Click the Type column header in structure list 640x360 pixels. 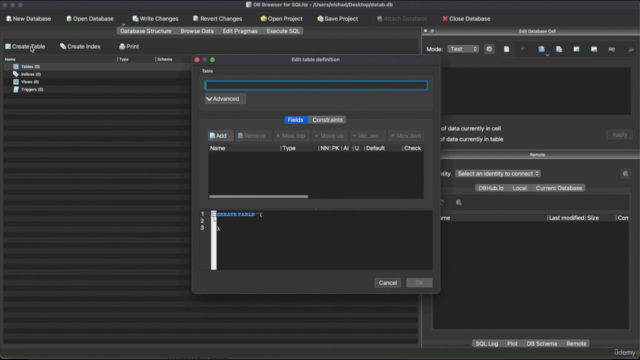(124, 60)
